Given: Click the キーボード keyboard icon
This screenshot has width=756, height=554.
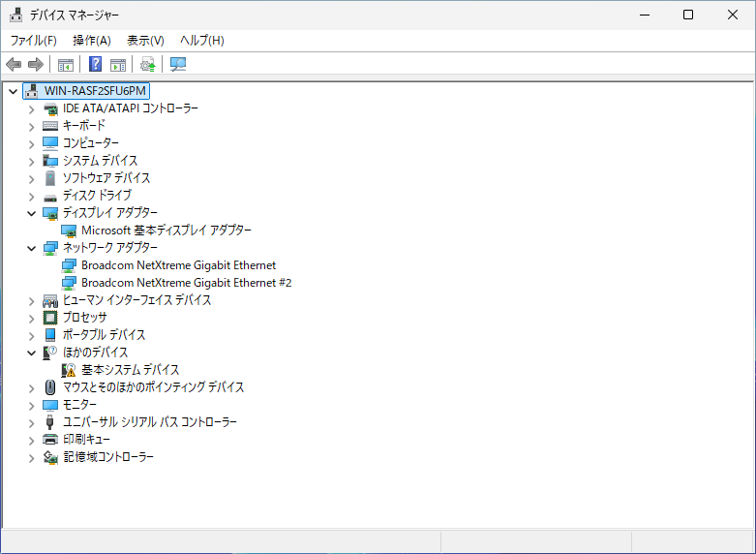Looking at the screenshot, I should pos(50,126).
